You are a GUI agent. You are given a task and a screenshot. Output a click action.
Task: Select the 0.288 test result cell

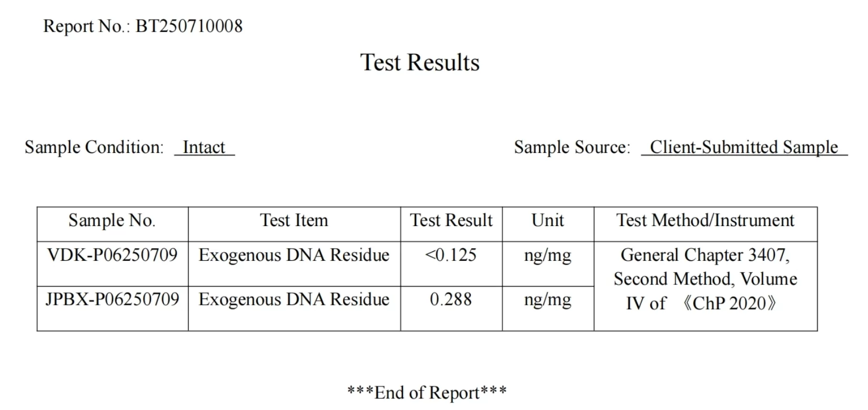(x=451, y=300)
